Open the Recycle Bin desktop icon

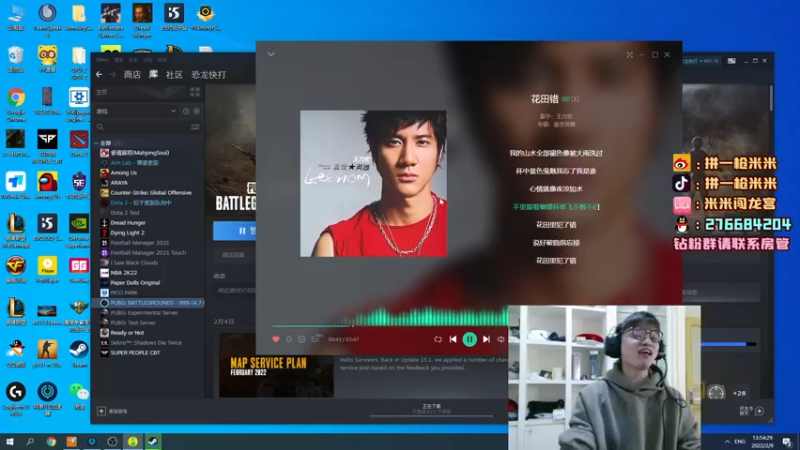point(16,60)
